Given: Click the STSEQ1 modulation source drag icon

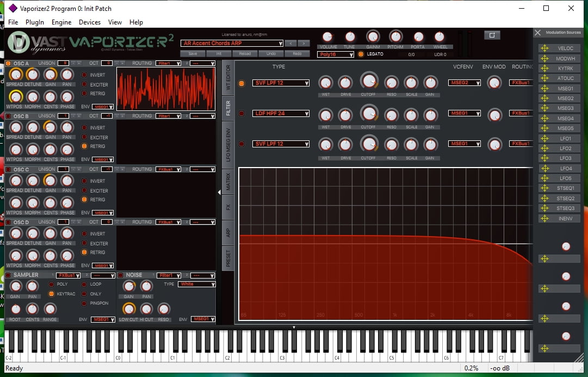Looking at the screenshot, I should (544, 188).
